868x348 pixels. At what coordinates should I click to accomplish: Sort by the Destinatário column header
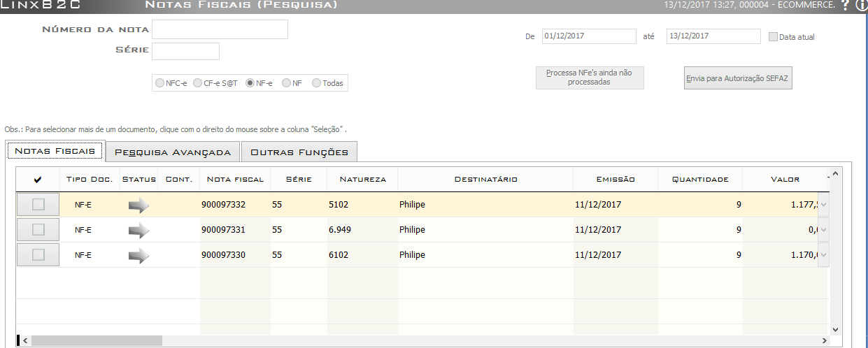485,180
